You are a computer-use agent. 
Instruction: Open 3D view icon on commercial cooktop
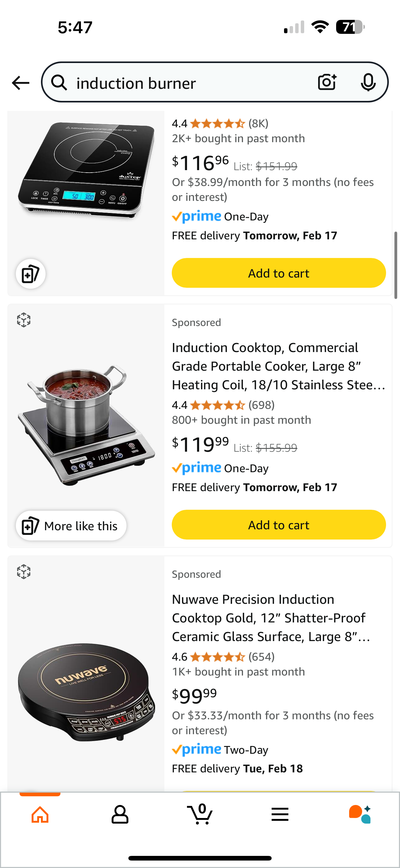point(24,320)
